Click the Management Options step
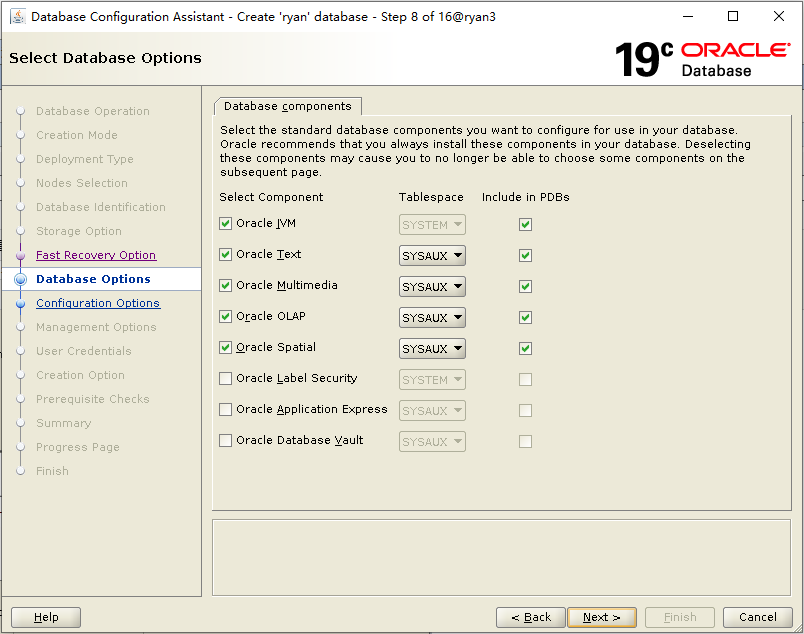The width and height of the screenshot is (804, 634). (x=96, y=327)
